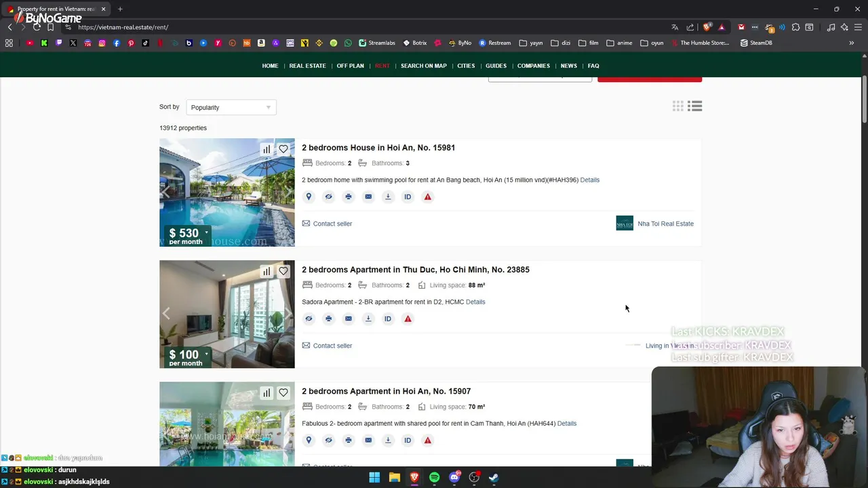Click the email icon for listing No. 15981
Viewport: 868px width, 488px height.
[368, 197]
